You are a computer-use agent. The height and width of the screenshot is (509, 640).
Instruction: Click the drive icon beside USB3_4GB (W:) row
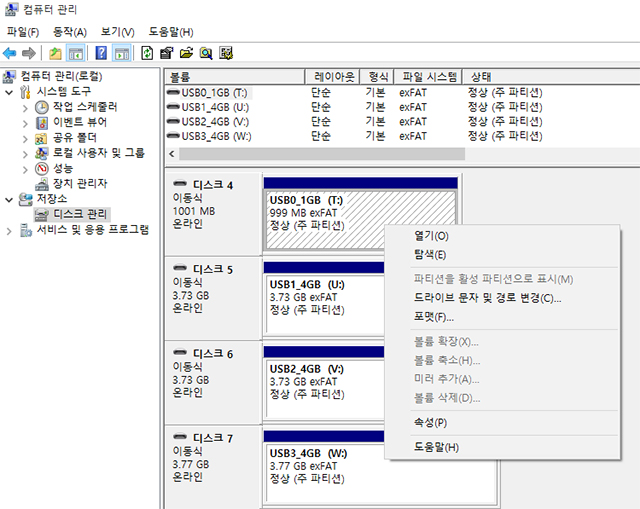173,136
